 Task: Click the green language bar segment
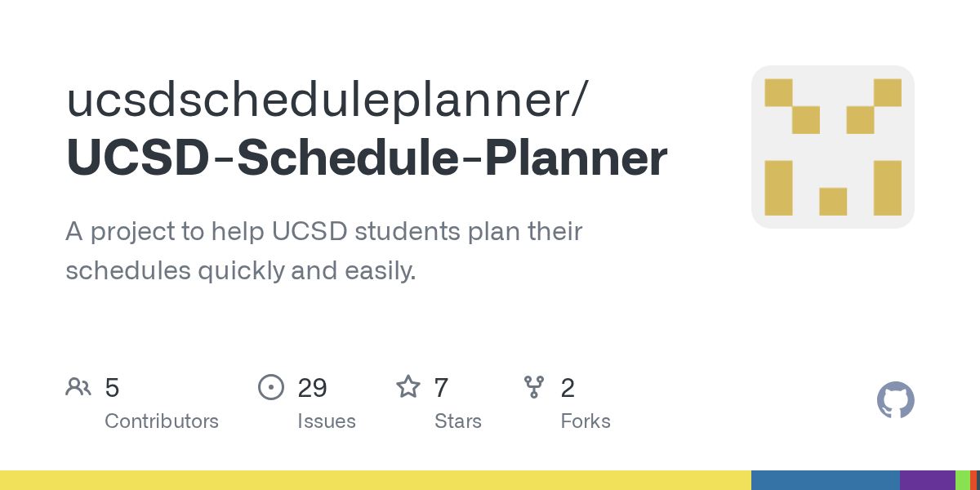click(962, 480)
